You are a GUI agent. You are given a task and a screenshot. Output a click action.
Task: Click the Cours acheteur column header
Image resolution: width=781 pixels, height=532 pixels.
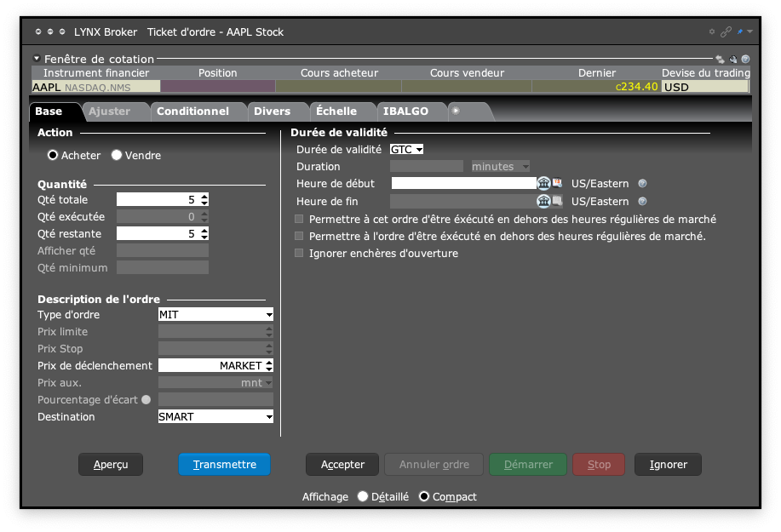(x=339, y=72)
